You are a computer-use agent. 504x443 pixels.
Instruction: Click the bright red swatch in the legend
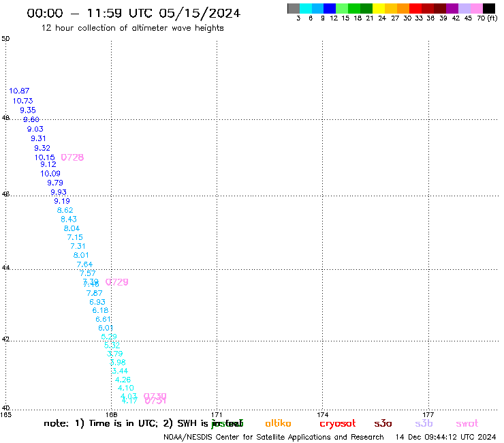(415, 8)
